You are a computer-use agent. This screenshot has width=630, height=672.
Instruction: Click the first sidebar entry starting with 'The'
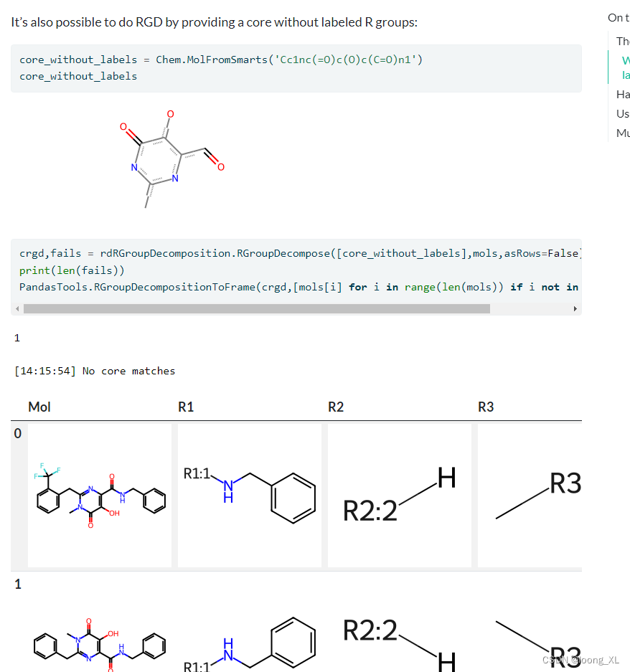621,41
